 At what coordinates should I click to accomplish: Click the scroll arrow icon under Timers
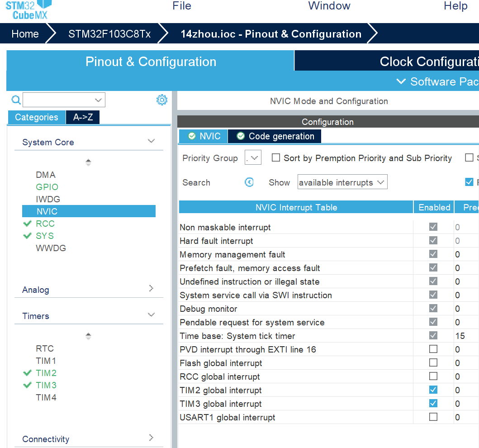(88, 336)
